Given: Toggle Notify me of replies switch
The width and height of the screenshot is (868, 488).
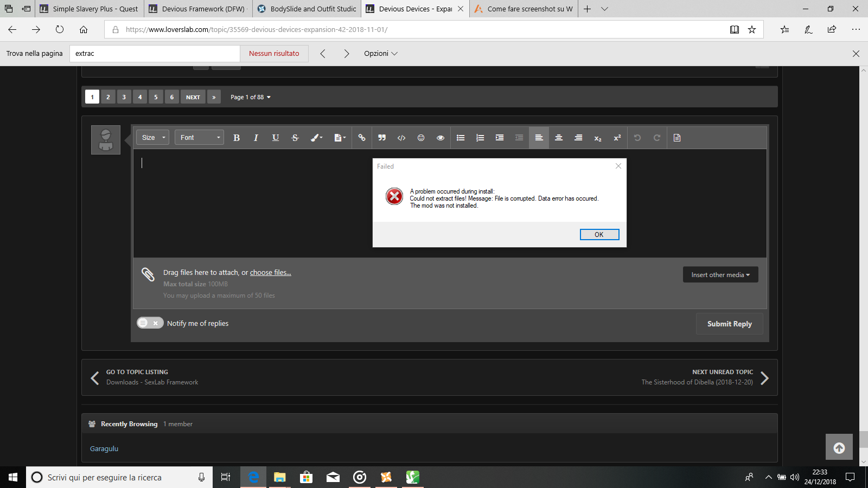Looking at the screenshot, I should 150,323.
